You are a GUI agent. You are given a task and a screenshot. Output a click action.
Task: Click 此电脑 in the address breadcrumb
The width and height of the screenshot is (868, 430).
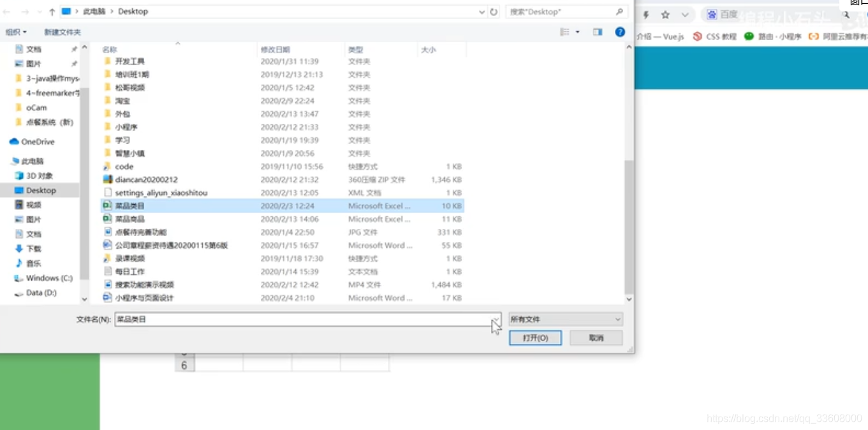point(94,11)
